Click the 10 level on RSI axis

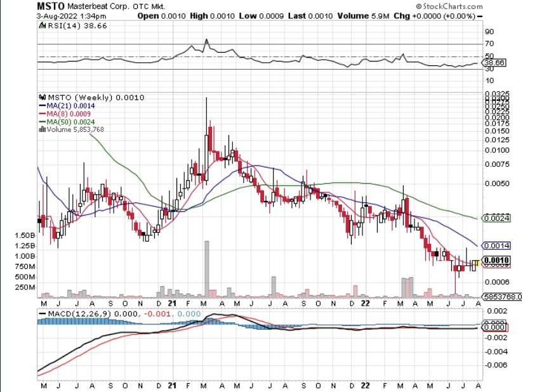click(x=489, y=81)
